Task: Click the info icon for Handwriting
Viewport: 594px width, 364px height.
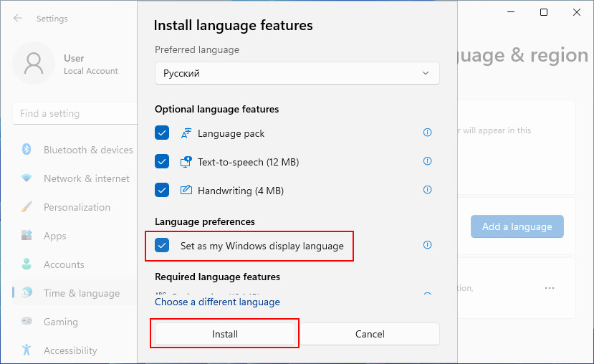Action: coord(428,190)
